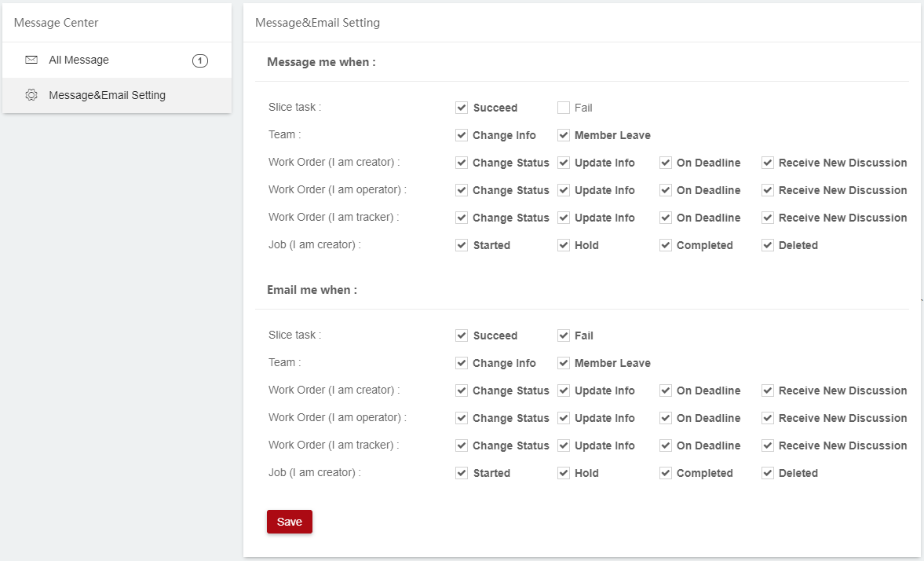Open the All Message menu item
Image resolution: width=924 pixels, height=561 pixels.
pyautogui.click(x=79, y=60)
